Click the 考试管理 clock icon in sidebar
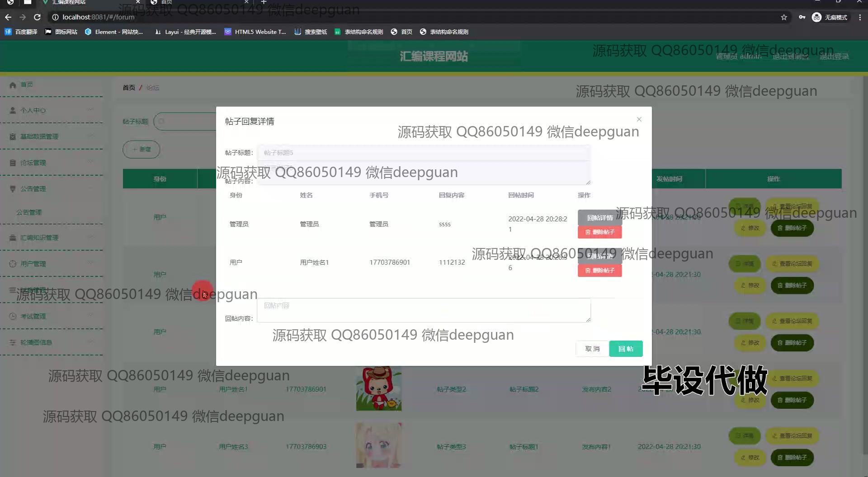This screenshot has width=868, height=477. tap(13, 316)
